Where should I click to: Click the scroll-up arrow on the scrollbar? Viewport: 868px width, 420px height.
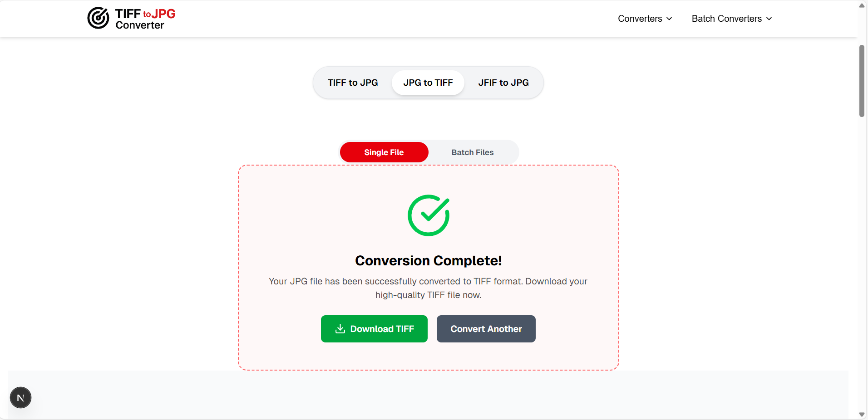pos(862,5)
